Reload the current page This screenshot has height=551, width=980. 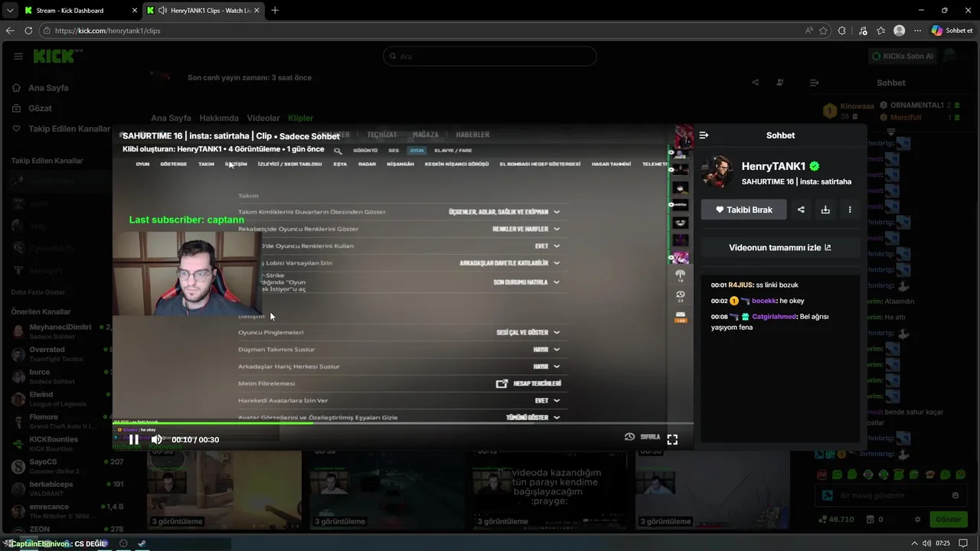click(x=28, y=31)
